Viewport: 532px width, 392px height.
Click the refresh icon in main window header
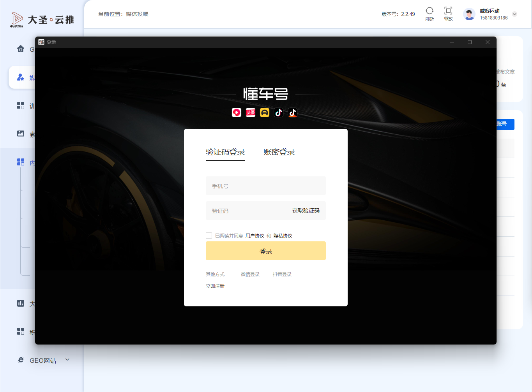click(429, 11)
